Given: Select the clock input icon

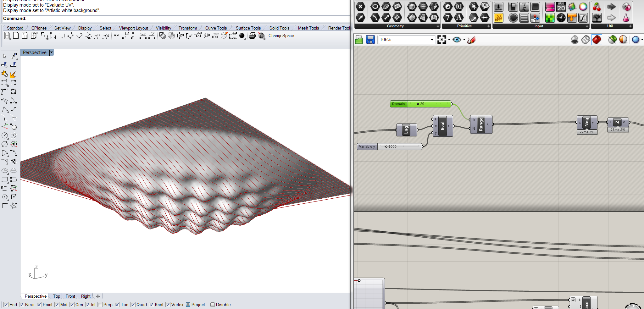Looking at the screenshot, I should pyautogui.click(x=561, y=18).
